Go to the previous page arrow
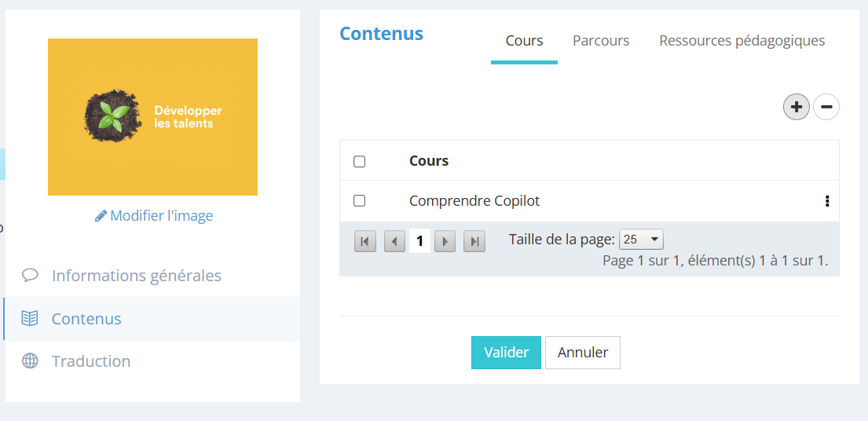 click(x=394, y=241)
